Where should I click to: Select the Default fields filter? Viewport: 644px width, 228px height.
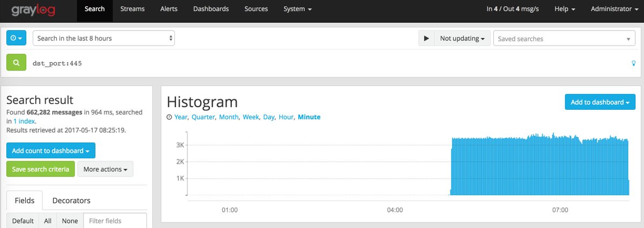point(23,220)
